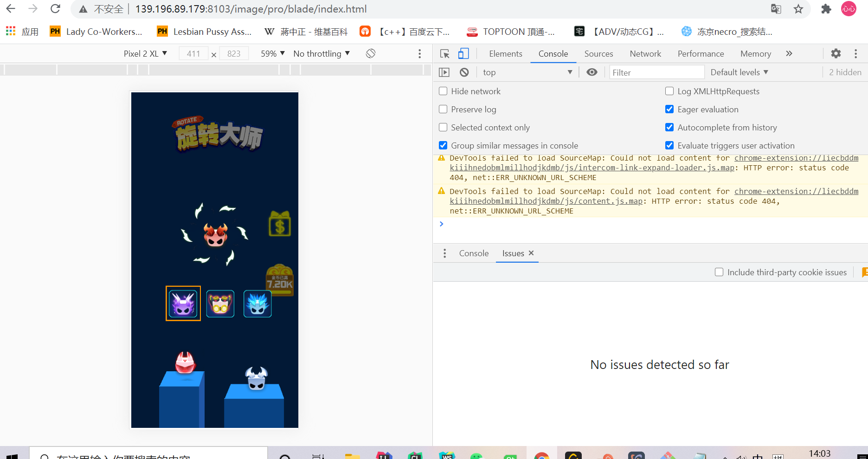
Task: Open the browser extensions puzzle icon
Action: 826,9
